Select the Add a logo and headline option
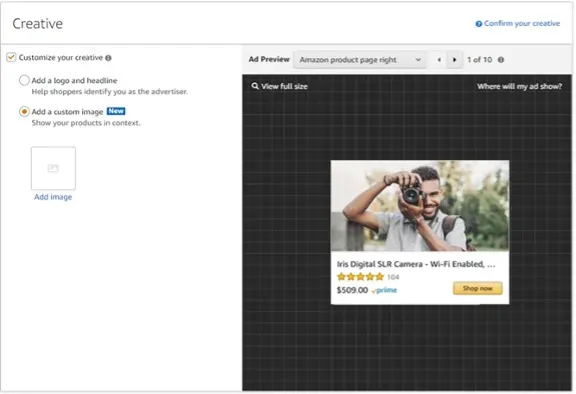 24,80
